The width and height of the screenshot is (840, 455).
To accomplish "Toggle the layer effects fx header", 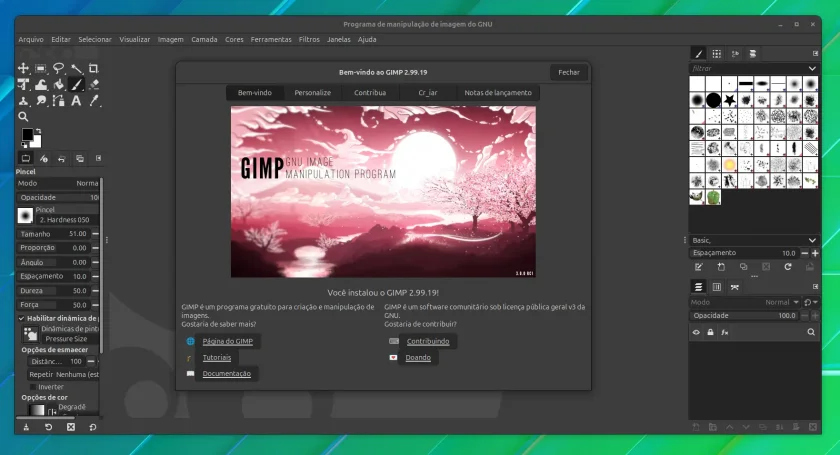I will click(x=725, y=332).
